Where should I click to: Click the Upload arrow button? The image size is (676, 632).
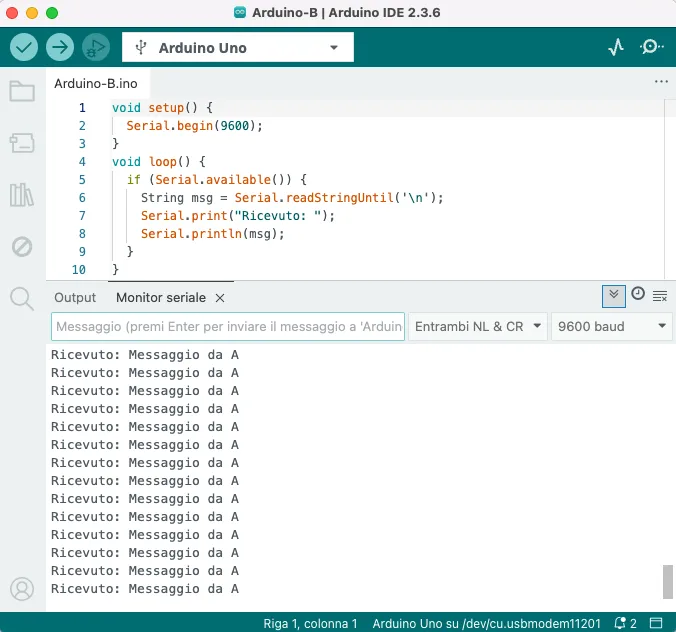(x=60, y=47)
